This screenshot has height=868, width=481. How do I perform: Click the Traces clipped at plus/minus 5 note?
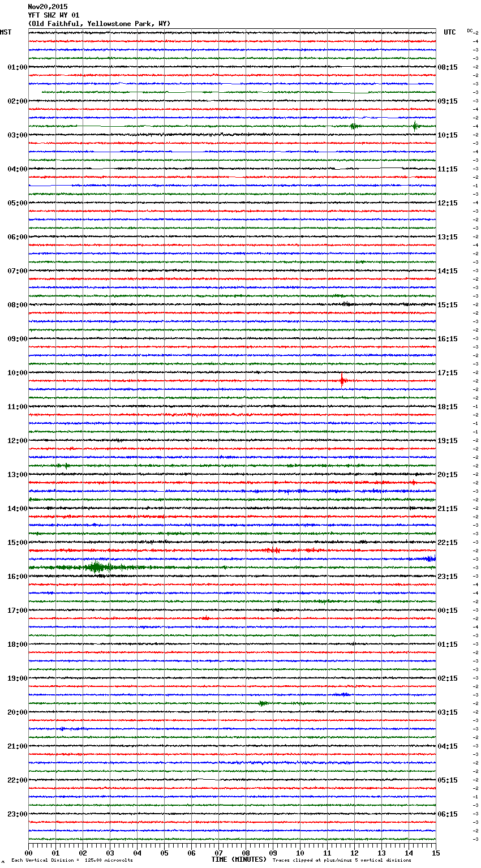click(x=342, y=860)
